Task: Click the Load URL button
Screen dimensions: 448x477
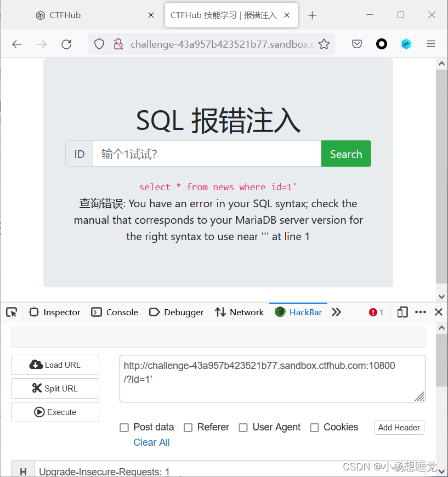Action: click(55, 365)
